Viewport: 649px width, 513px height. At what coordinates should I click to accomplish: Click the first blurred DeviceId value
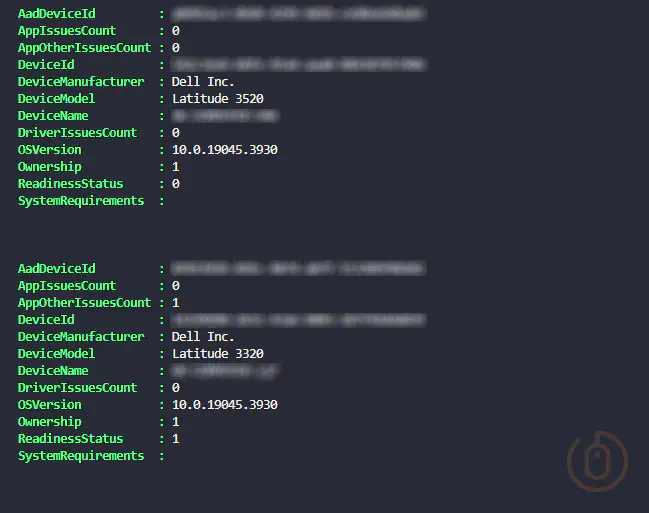pos(298,65)
